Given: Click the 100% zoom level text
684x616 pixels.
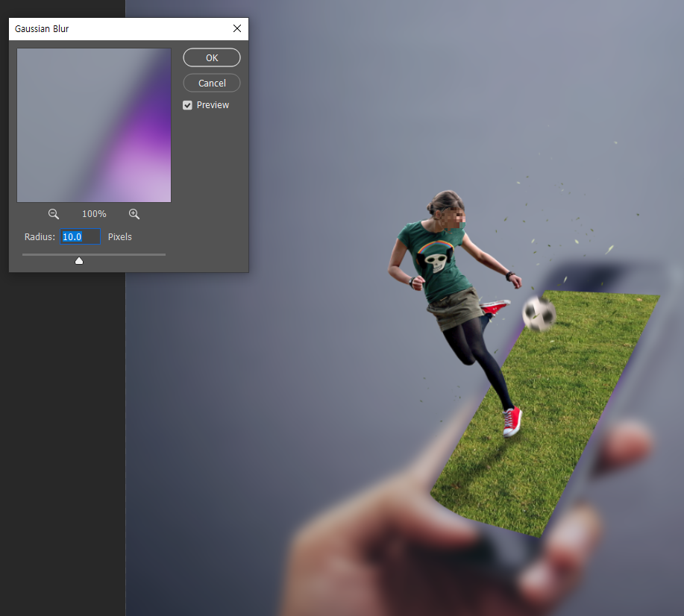Looking at the screenshot, I should pyautogui.click(x=94, y=214).
